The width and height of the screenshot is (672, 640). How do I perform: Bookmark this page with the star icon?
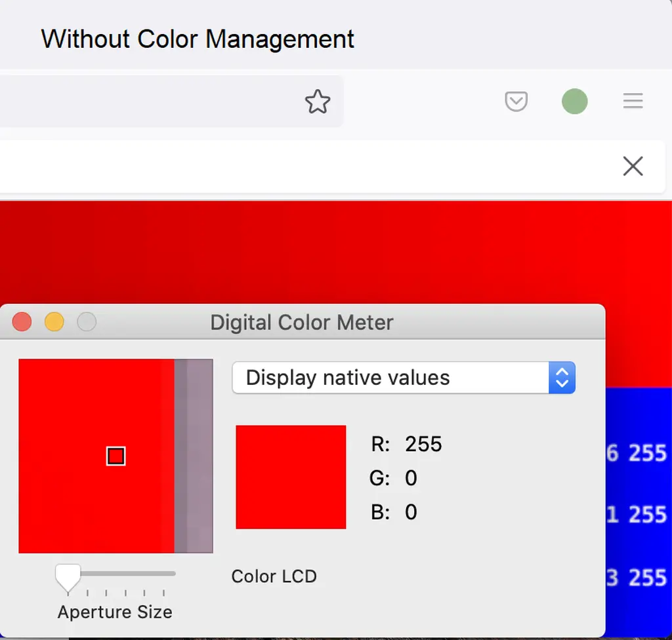coord(318,102)
